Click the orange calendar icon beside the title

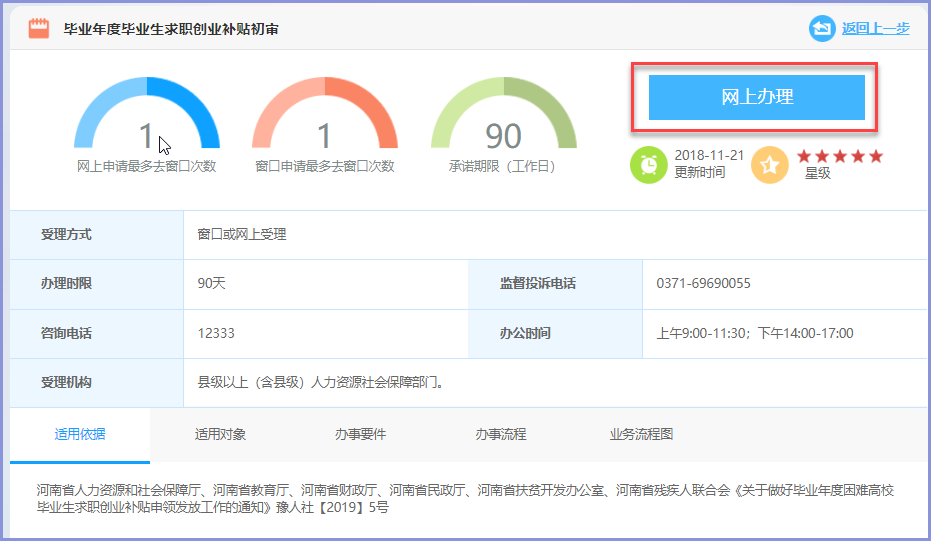tap(39, 29)
